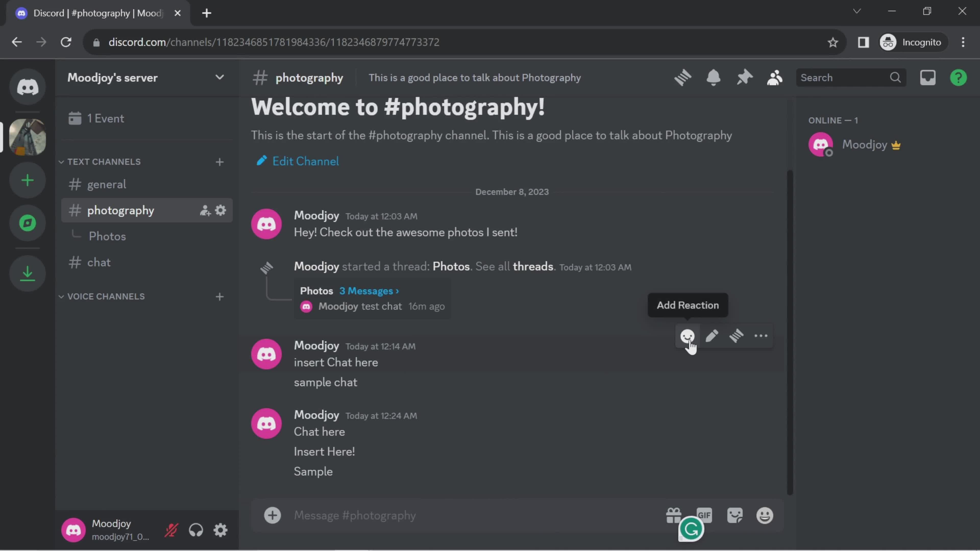Click Moodjoy name on 12:03 AM message
The height and width of the screenshot is (551, 980).
[x=316, y=215]
